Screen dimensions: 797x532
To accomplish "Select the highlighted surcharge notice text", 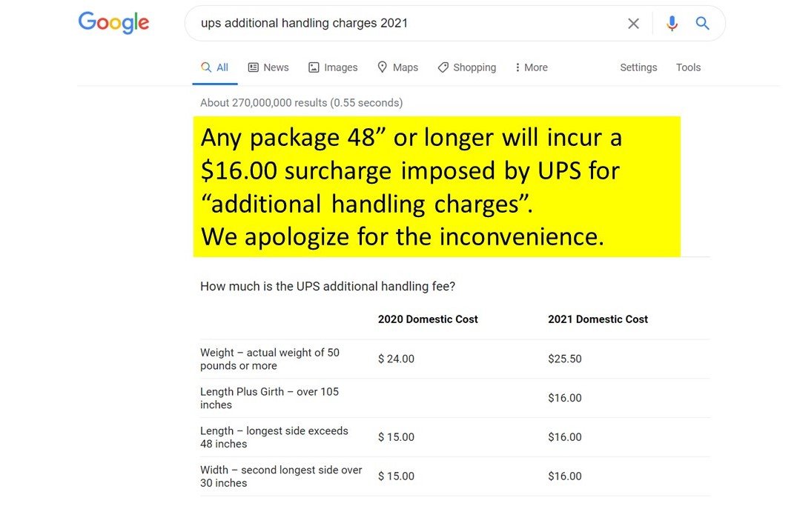I will pyautogui.click(x=436, y=186).
